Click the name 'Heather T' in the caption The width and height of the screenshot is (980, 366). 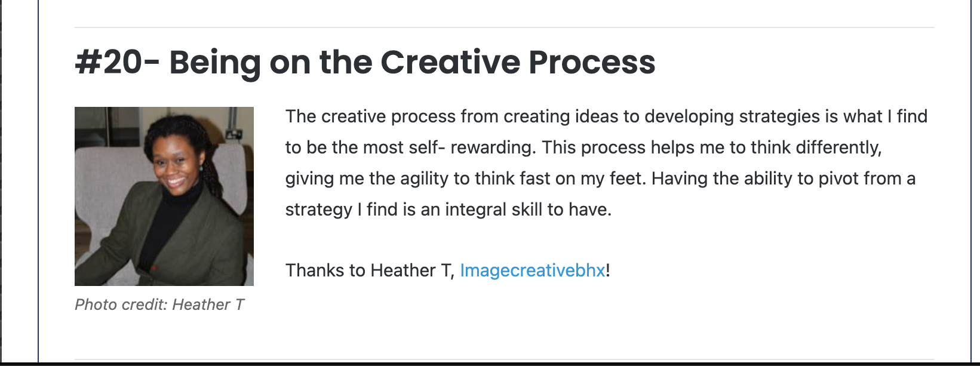pos(208,305)
